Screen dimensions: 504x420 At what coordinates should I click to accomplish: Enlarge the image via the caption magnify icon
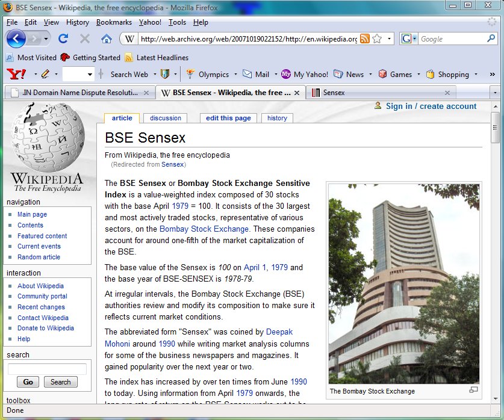[473, 390]
